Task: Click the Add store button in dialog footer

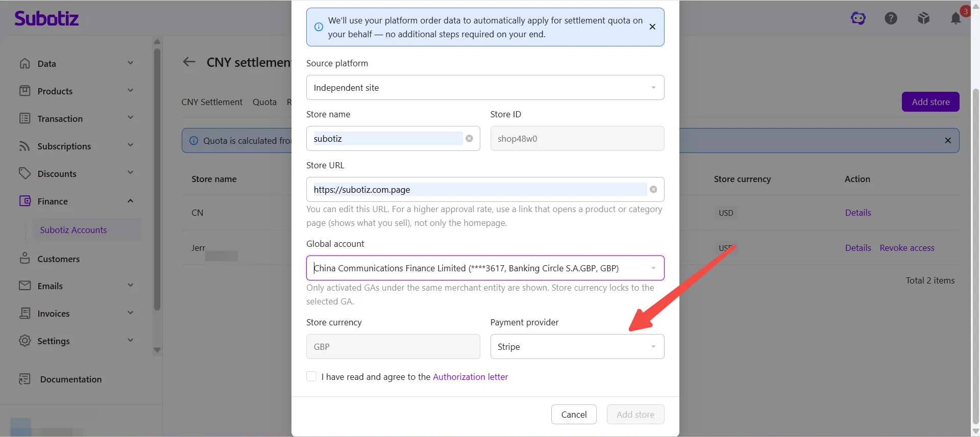Action: 635,415
